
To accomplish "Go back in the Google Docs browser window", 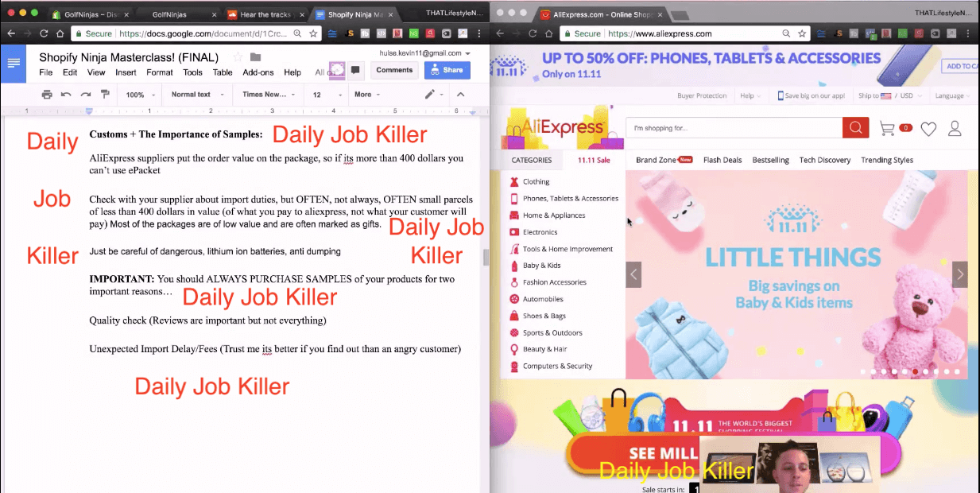I will pos(10,33).
